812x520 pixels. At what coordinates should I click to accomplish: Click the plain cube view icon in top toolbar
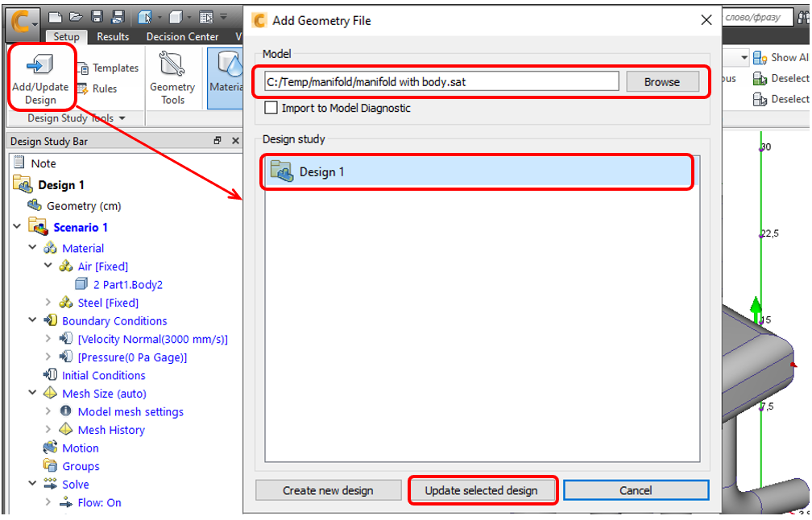(176, 18)
